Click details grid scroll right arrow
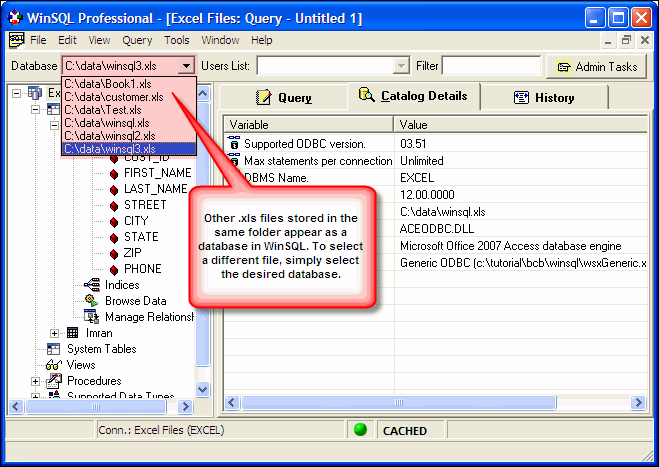The height and width of the screenshot is (467, 659). [x=638, y=402]
